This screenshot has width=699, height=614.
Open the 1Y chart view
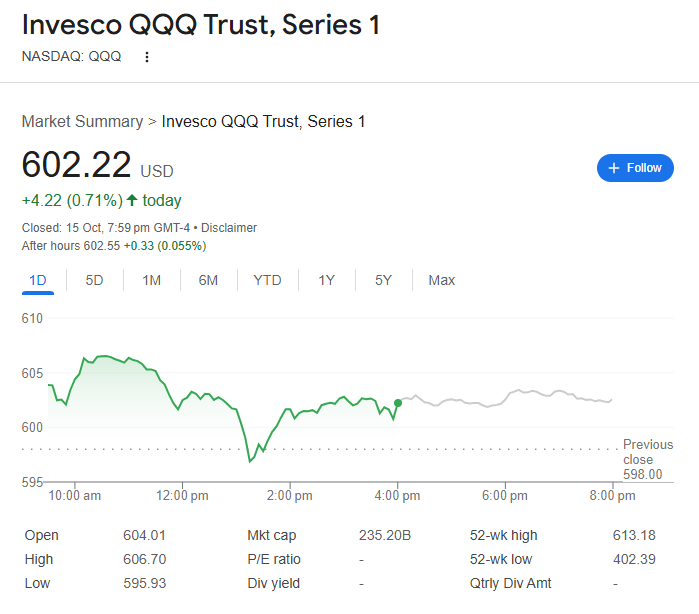[x=326, y=280]
